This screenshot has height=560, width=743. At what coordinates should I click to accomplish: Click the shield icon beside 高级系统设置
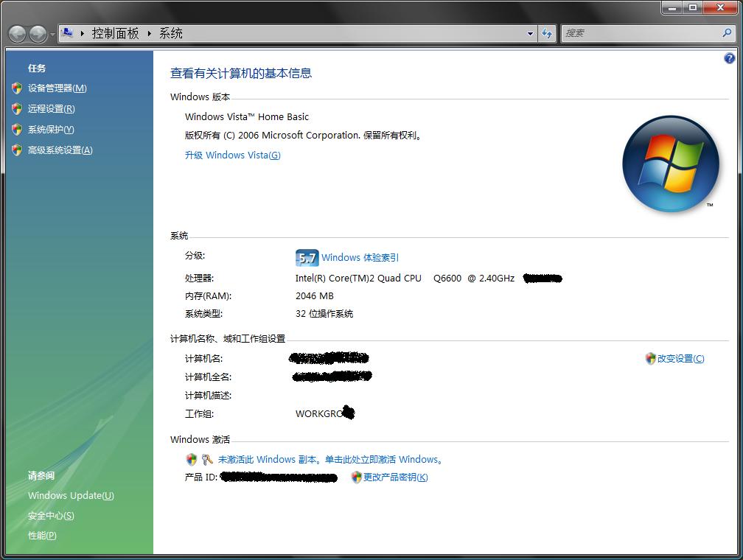(17, 150)
